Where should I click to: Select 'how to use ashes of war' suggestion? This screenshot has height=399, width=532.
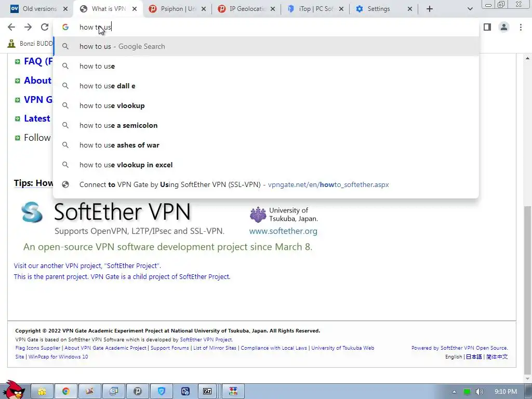click(266, 145)
